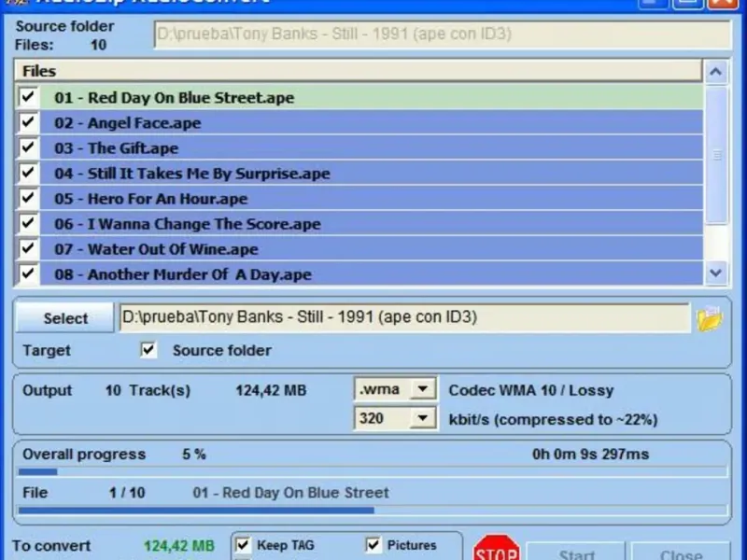Click the target path input field

coord(404,317)
